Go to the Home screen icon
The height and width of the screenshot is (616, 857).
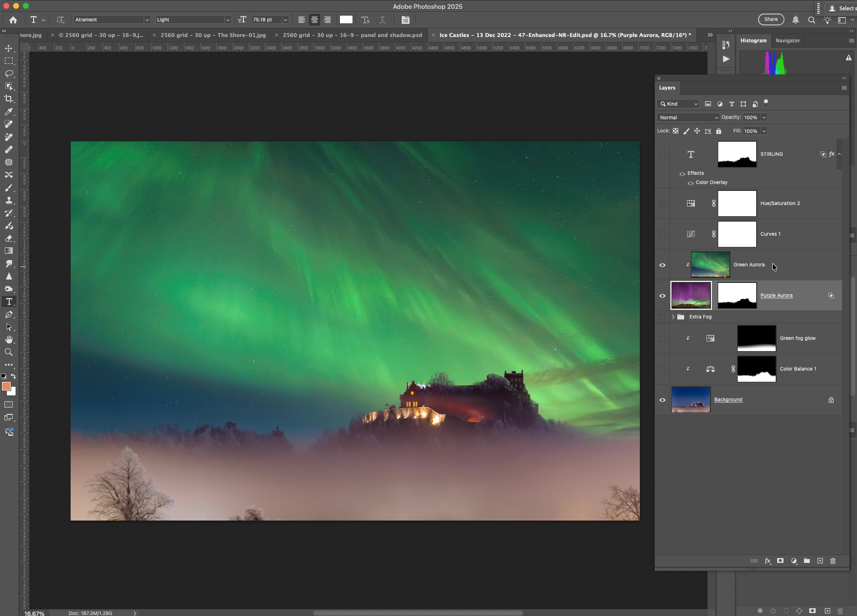[13, 20]
